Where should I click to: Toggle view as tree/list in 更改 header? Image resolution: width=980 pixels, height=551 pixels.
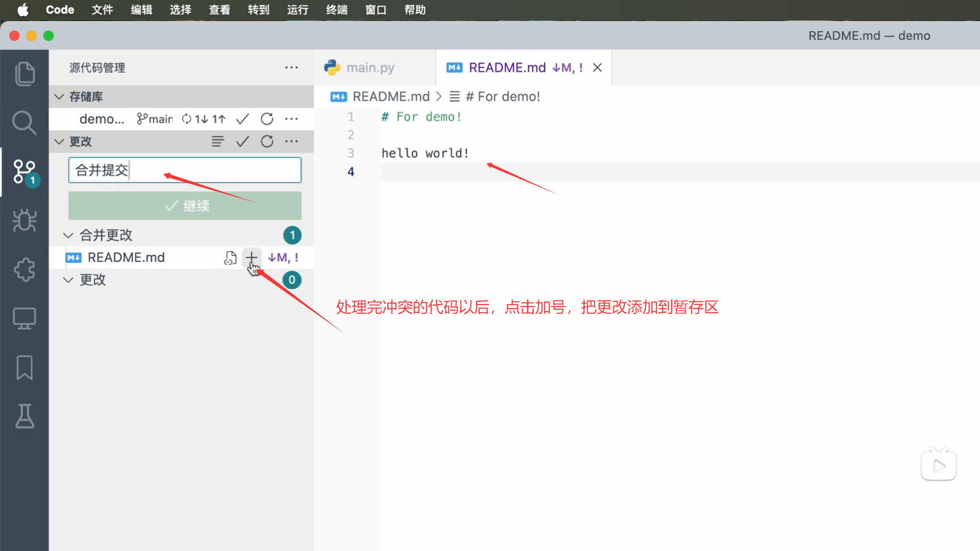pos(218,141)
